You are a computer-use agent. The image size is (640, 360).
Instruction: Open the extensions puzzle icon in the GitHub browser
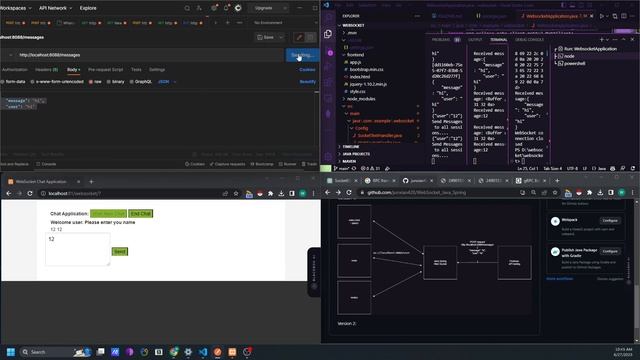[589, 192]
